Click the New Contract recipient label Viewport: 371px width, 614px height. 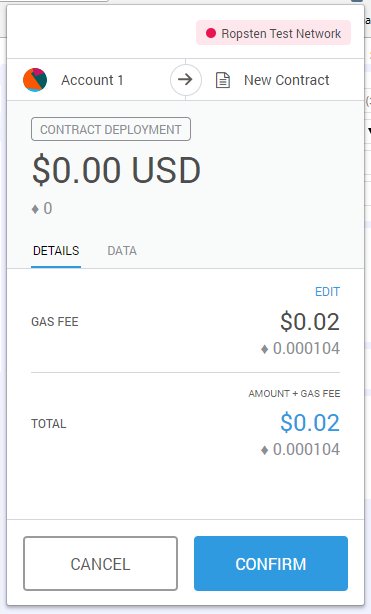click(286, 80)
